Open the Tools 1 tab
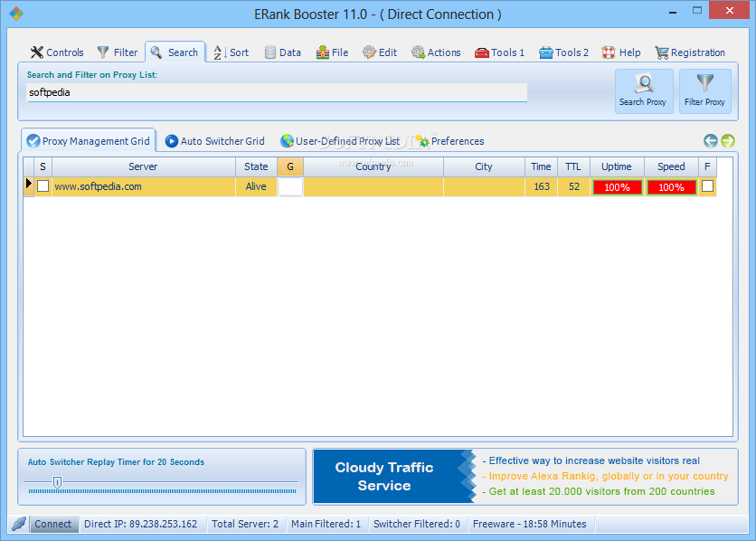 pyautogui.click(x=499, y=52)
